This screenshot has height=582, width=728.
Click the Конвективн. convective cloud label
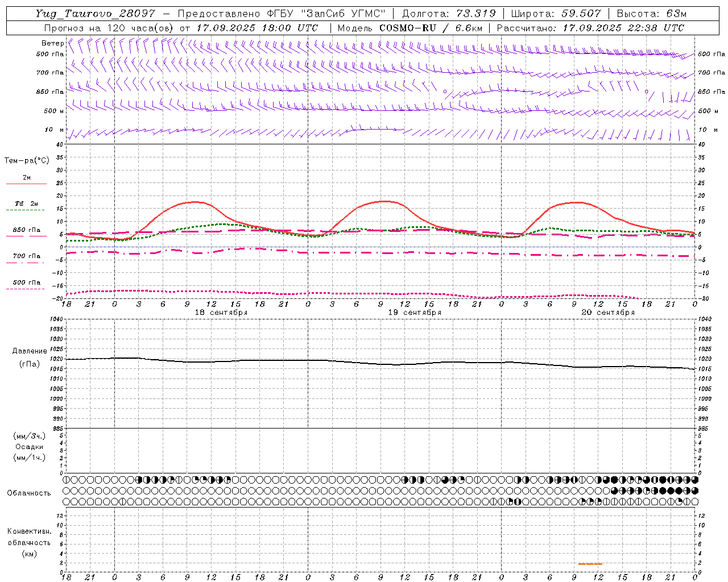tap(29, 531)
